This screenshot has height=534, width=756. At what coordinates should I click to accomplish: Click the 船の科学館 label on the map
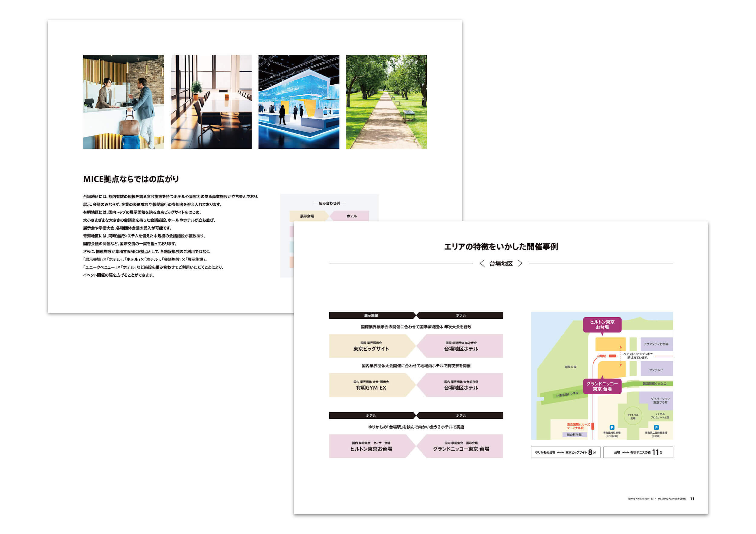point(574,435)
